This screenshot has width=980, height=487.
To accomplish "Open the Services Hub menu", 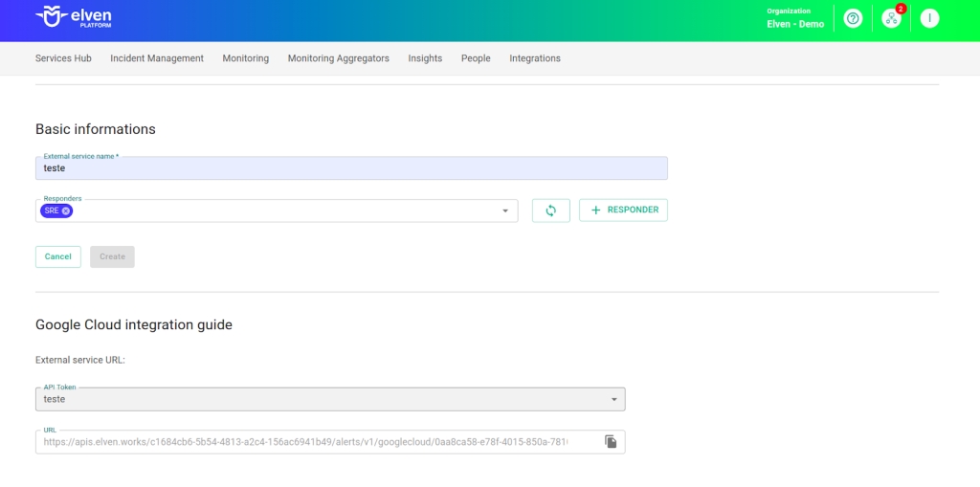I will (x=63, y=58).
